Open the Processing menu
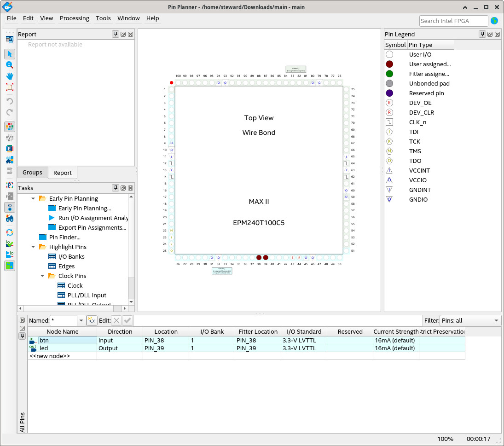Viewport: 504px width, 446px height. pos(75,18)
